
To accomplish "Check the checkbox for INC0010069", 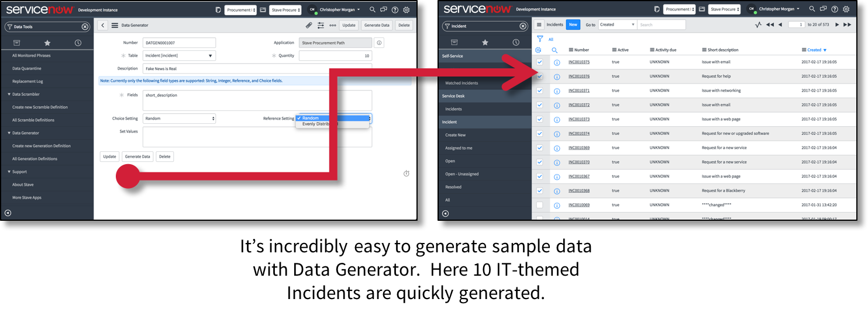I will click(540, 205).
